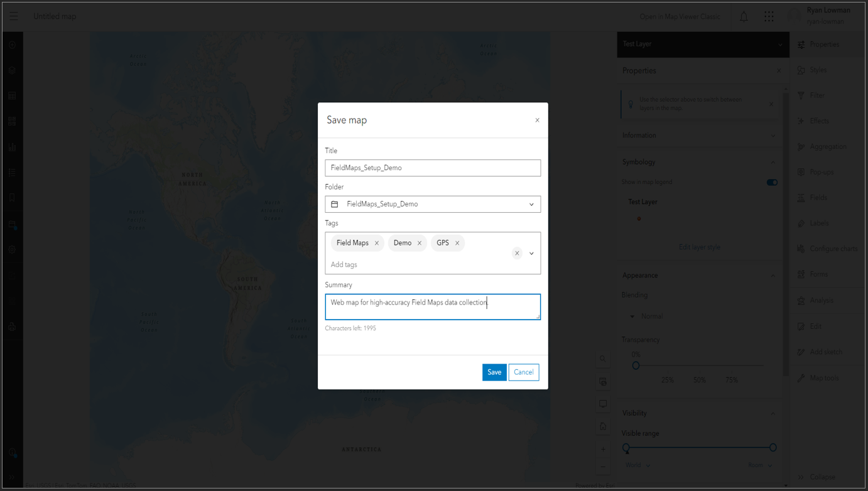Click the notifications bell icon
This screenshot has height=491, width=868.
[x=744, y=16]
